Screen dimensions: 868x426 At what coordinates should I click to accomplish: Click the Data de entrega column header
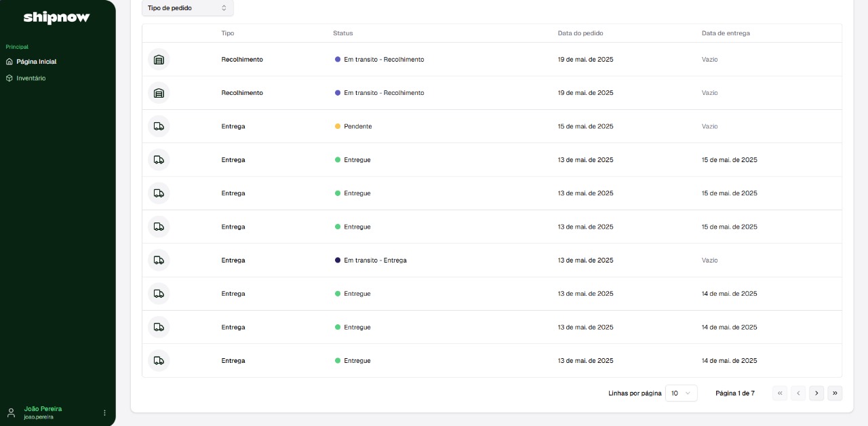tap(726, 33)
